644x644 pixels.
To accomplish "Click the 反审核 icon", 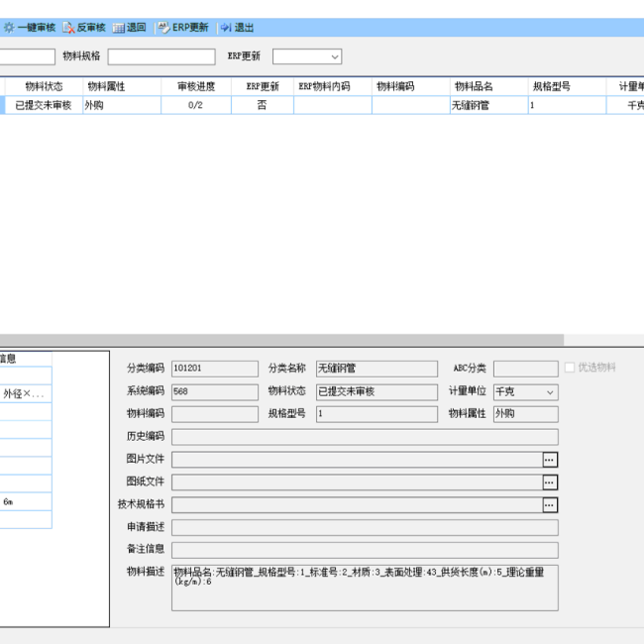I will point(68,28).
